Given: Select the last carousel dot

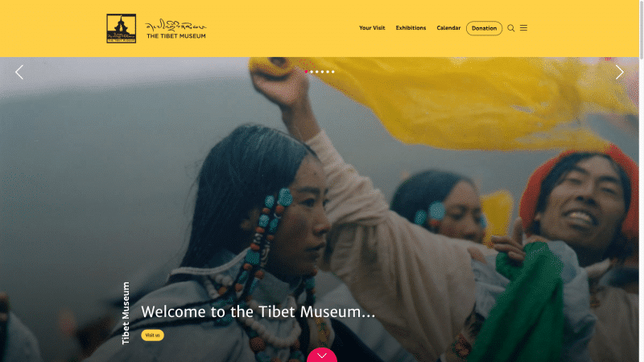Looking at the screenshot, I should [x=332, y=72].
